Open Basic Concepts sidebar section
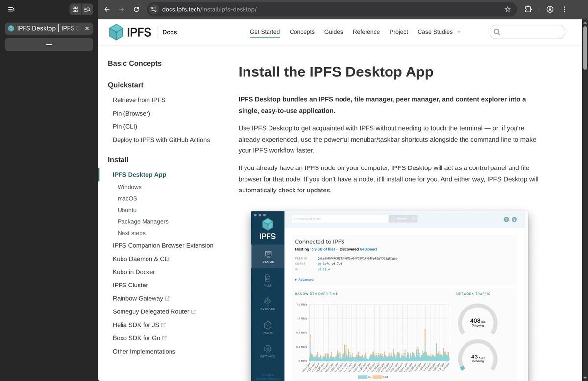 (x=135, y=63)
